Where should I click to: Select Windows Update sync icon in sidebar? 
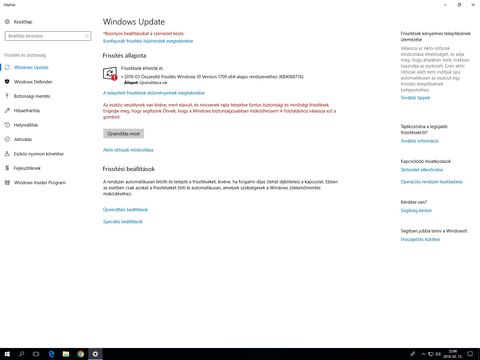coord(7,67)
